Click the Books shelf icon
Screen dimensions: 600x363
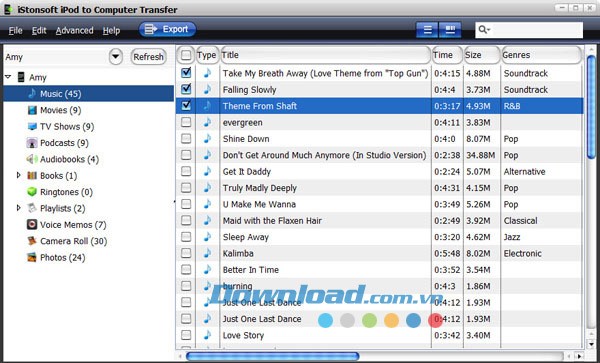point(32,176)
